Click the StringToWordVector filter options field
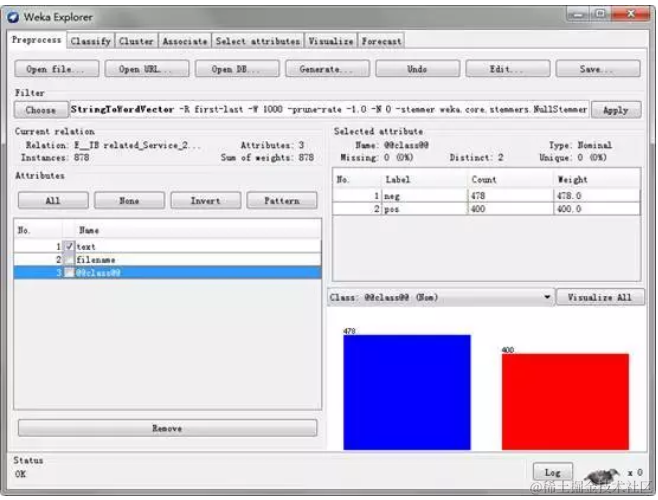This screenshot has width=658, height=500. (x=329, y=110)
